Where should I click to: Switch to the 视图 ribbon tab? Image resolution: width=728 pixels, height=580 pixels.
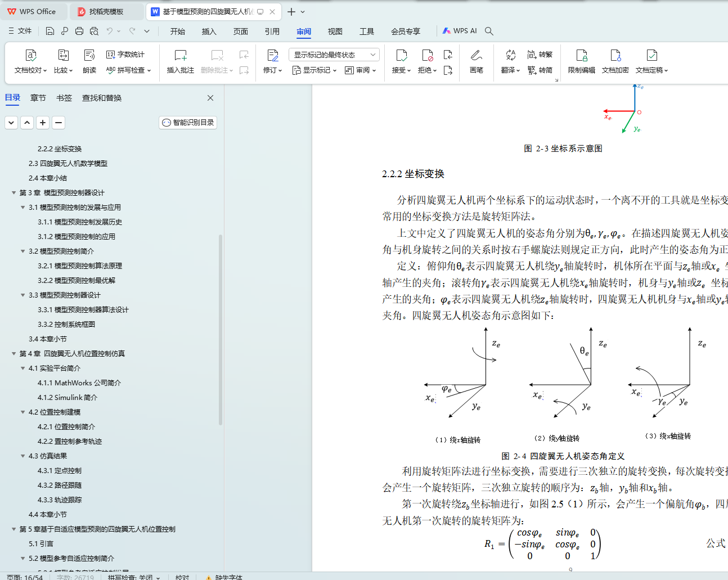(x=335, y=32)
